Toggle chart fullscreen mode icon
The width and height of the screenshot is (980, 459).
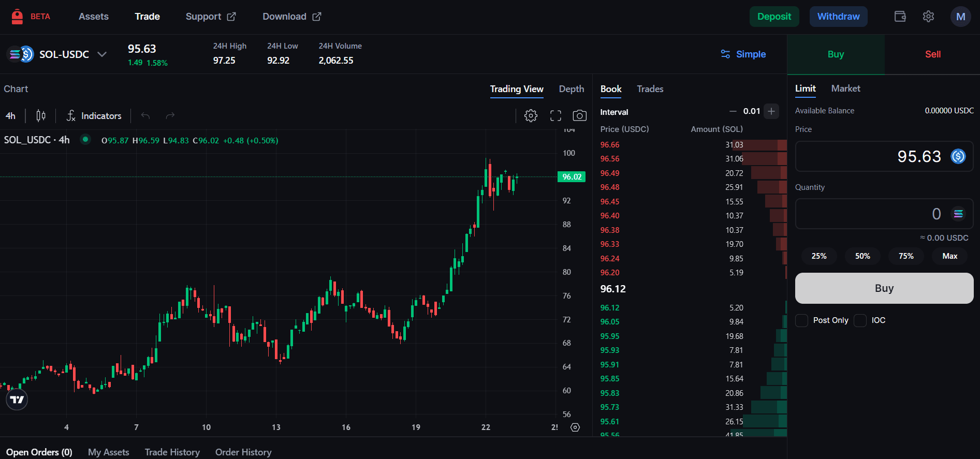[555, 115]
